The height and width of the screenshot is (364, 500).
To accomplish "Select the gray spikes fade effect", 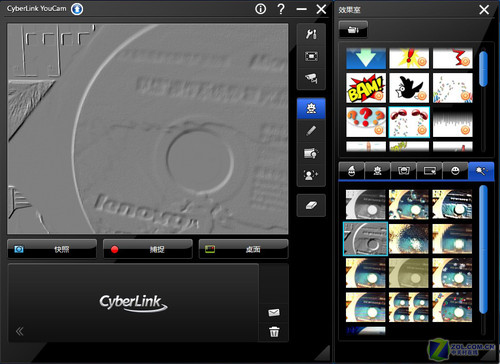I will click(452, 122).
